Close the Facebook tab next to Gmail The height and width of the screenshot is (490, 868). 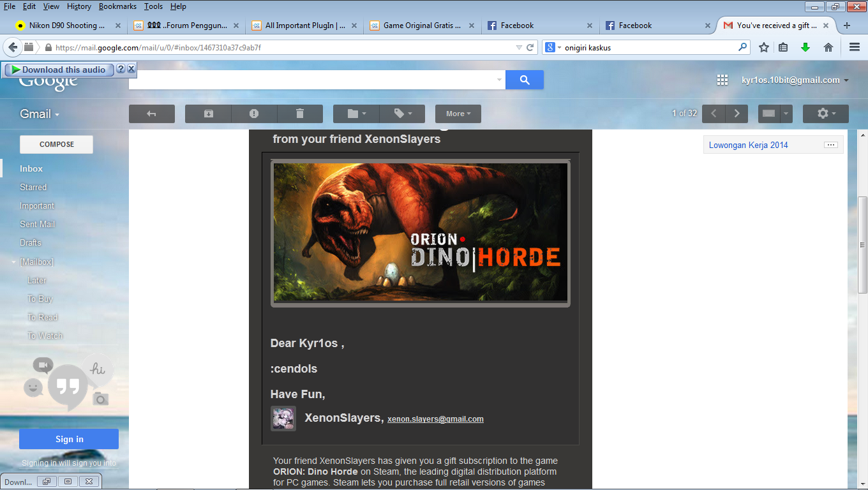pos(707,26)
